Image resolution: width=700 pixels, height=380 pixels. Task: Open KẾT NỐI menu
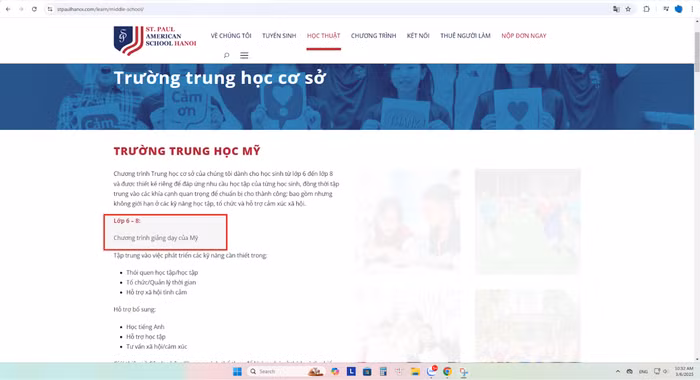pyautogui.click(x=418, y=36)
